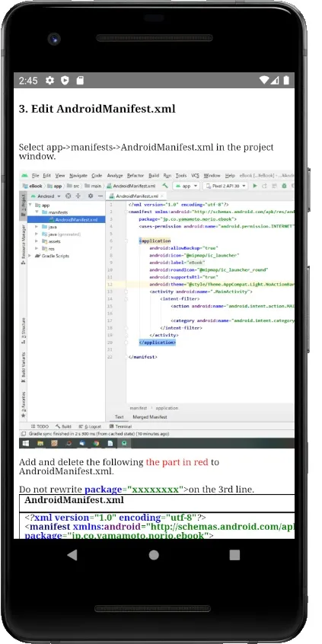Screen dimensions: 322x644
Task: Tap the settings gear in the status bar
Action: (x=49, y=81)
